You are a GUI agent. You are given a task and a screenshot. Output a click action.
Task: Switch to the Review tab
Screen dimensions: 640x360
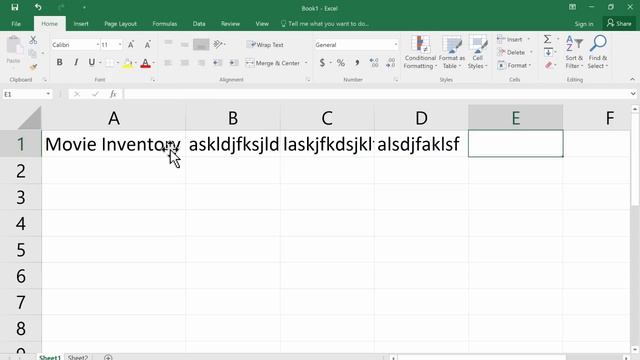(230, 24)
